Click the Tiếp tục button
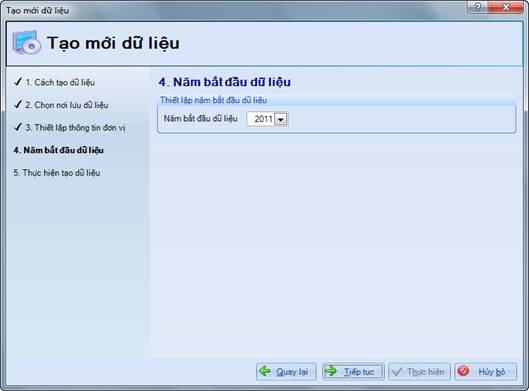This screenshot has height=391, width=529. click(353, 371)
